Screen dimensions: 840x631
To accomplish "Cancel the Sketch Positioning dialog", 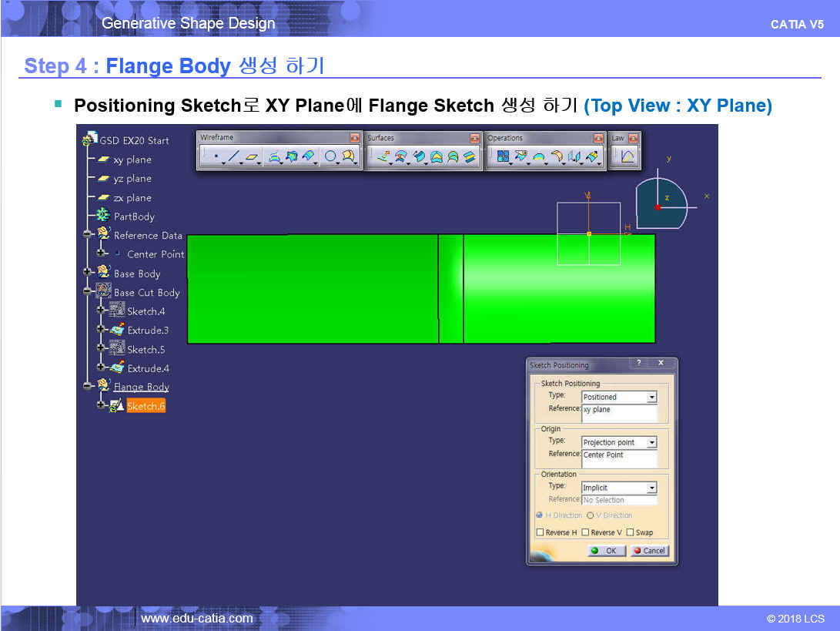I will pos(650,551).
